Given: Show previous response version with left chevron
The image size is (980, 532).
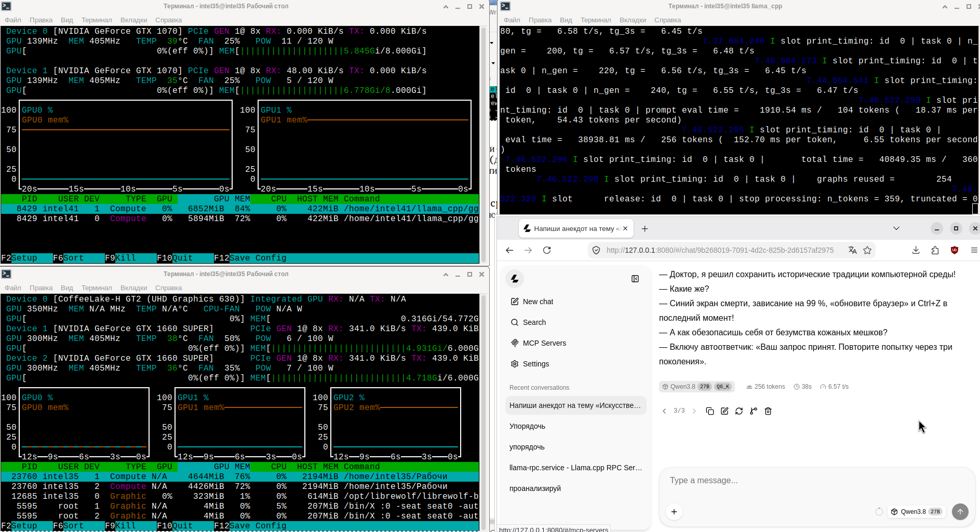Looking at the screenshot, I should tap(664, 411).
